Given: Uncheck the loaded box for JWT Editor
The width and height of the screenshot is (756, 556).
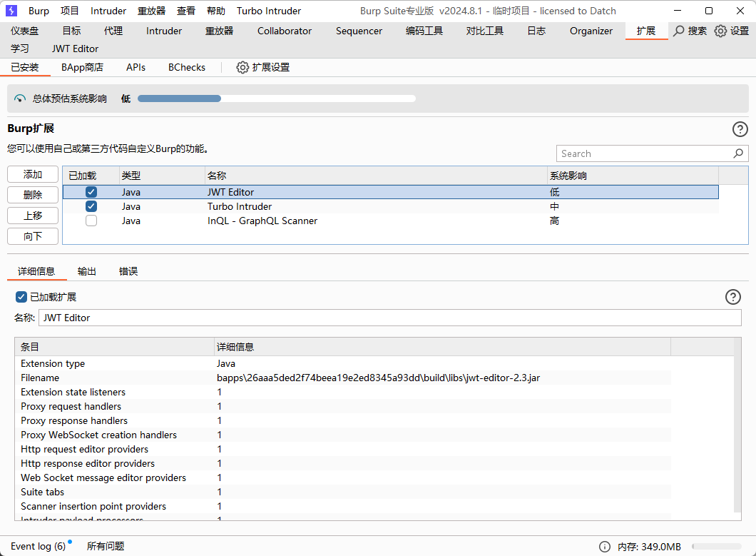Looking at the screenshot, I should tap(91, 192).
